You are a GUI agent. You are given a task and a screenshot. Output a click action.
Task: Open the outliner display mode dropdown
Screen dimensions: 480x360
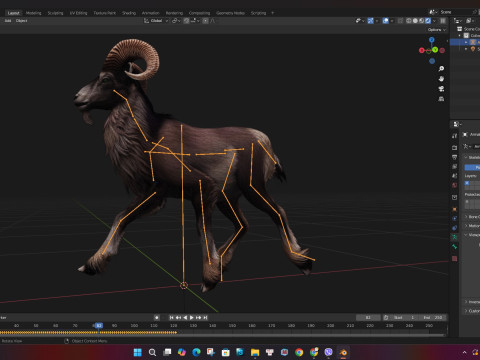click(470, 21)
